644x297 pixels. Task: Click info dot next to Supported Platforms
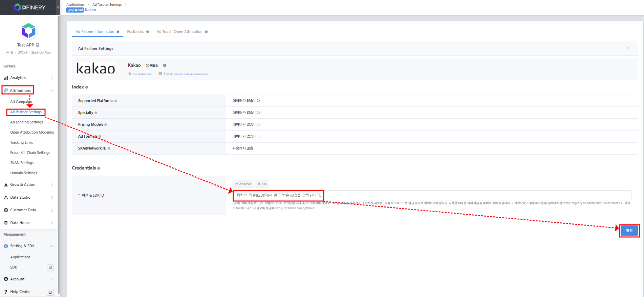[x=116, y=101]
